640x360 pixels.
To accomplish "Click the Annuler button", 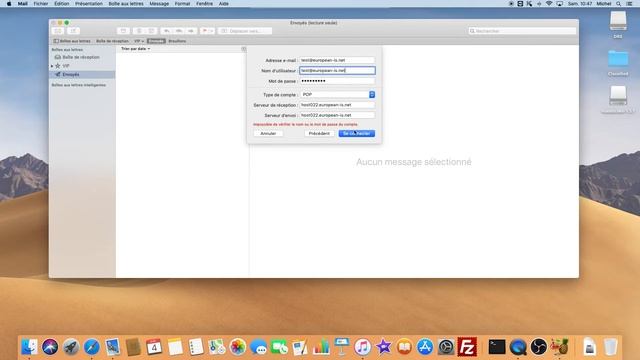I will coord(268,133).
